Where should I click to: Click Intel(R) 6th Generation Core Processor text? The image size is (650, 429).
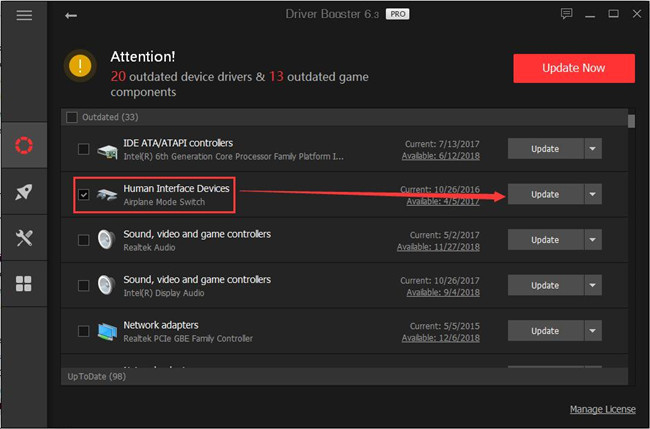point(233,157)
